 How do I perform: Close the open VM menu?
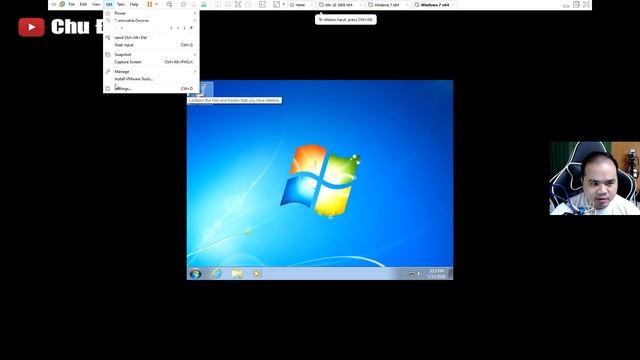109,4
